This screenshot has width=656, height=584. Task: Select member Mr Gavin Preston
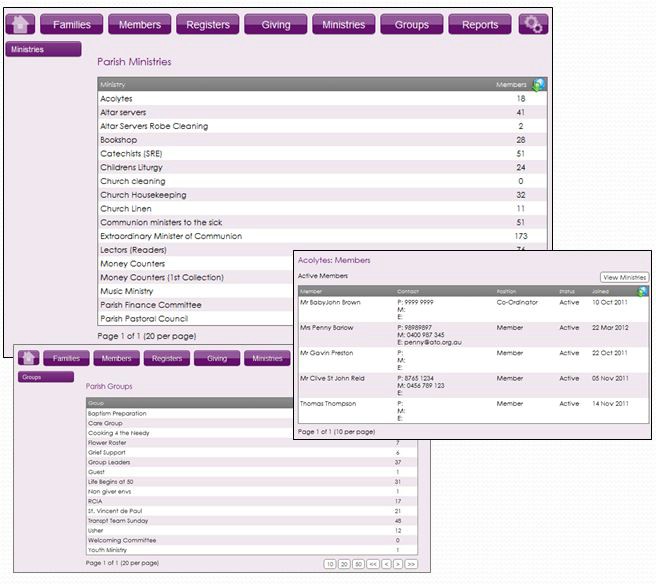coord(326,353)
